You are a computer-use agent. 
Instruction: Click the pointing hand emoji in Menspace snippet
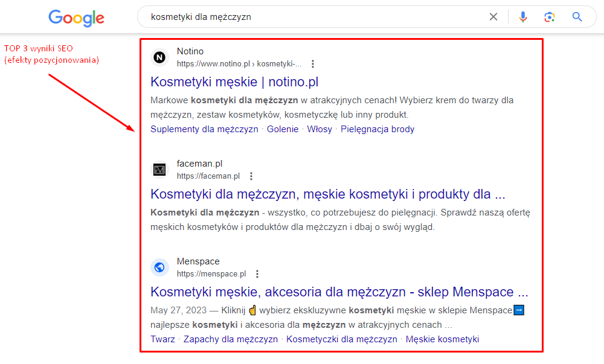pyautogui.click(x=252, y=310)
